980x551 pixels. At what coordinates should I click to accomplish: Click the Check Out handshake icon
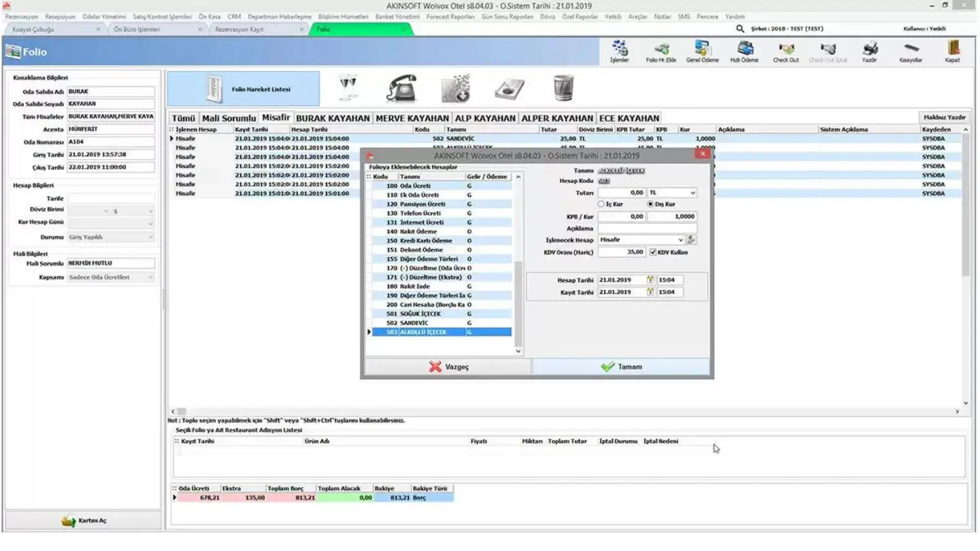pyautogui.click(x=786, y=51)
